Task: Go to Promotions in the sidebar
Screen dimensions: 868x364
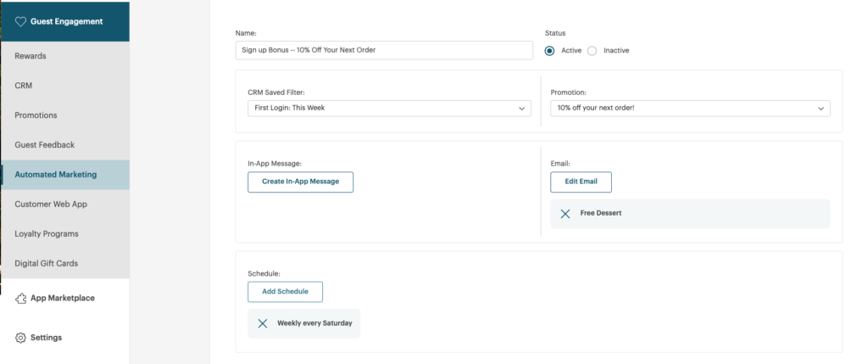Action: click(x=64, y=115)
